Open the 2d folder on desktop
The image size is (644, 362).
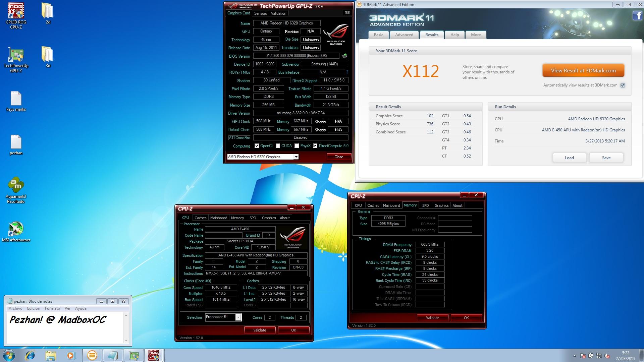(48, 13)
